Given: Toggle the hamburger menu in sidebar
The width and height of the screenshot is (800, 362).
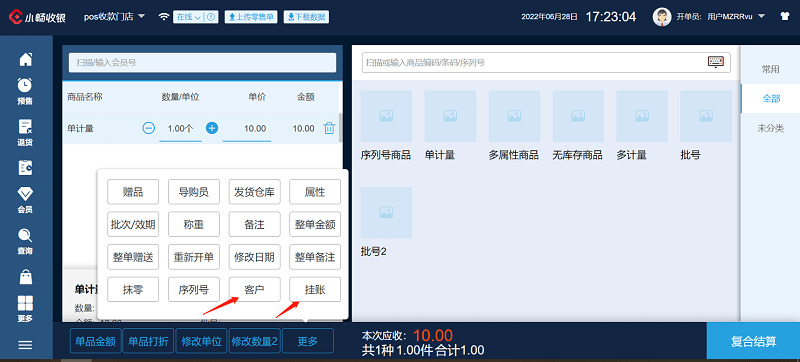Looking at the screenshot, I should (x=26, y=345).
